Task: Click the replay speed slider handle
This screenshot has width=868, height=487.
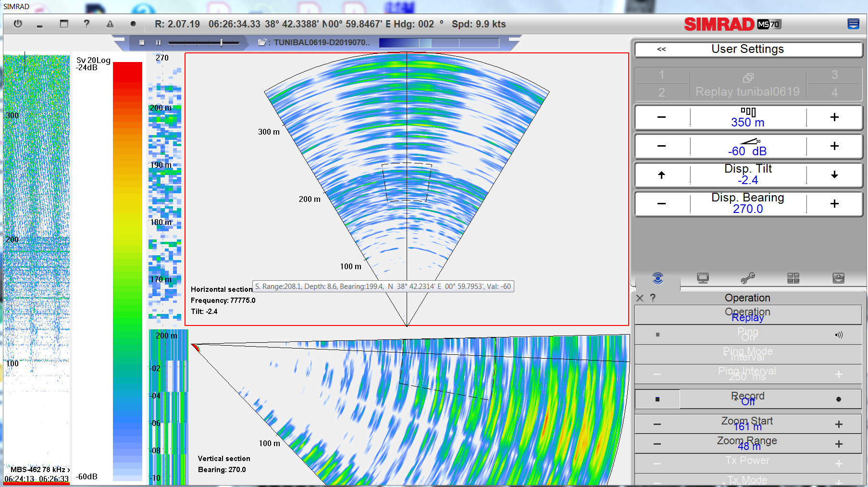Action: pos(222,43)
